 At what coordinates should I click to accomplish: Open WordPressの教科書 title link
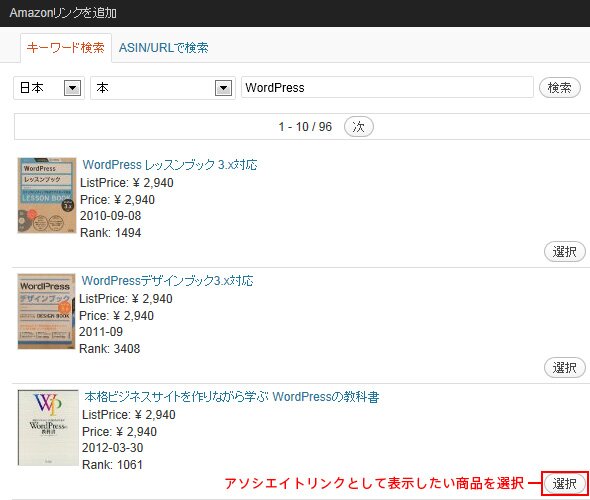pos(232,397)
